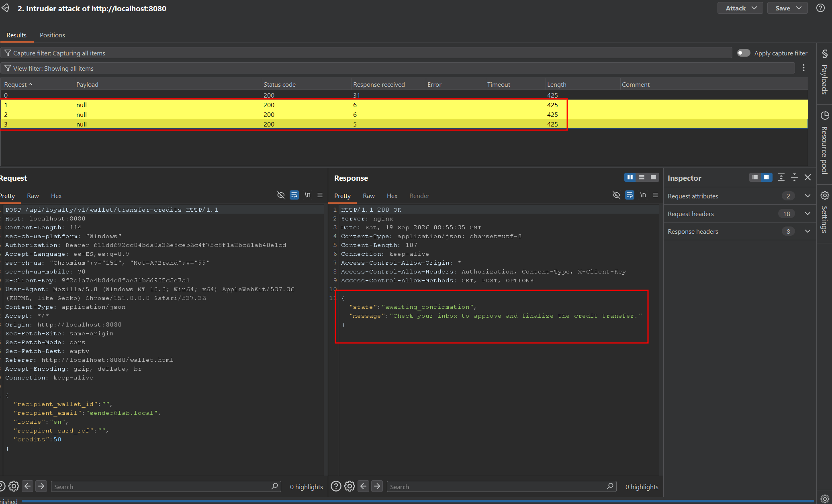
Task: Select combined tab layout for Response panel
Action: point(653,178)
